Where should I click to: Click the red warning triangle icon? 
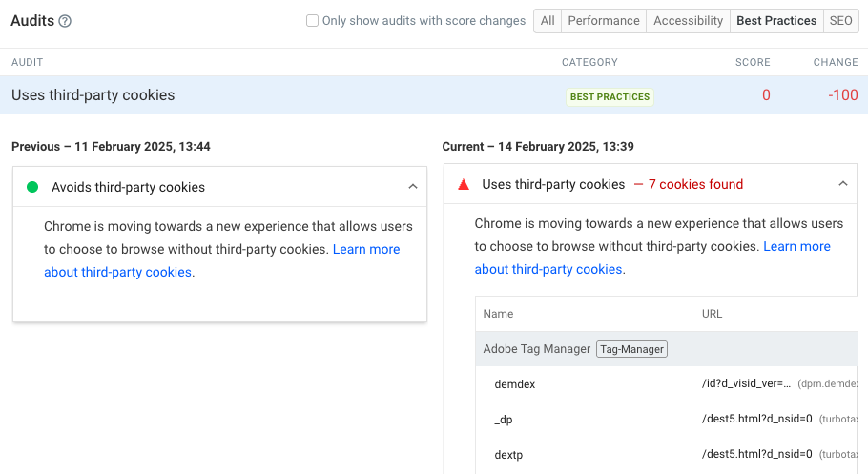click(x=464, y=185)
